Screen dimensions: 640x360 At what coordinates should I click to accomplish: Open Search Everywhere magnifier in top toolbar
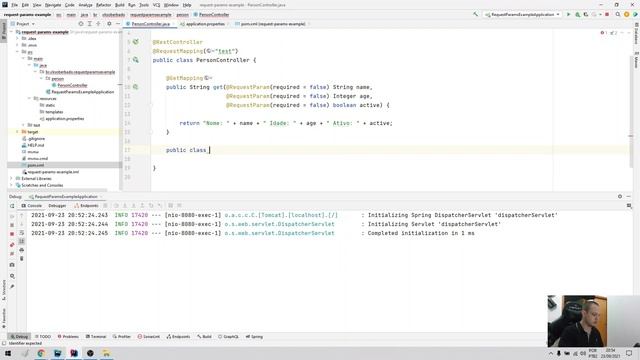point(618,14)
